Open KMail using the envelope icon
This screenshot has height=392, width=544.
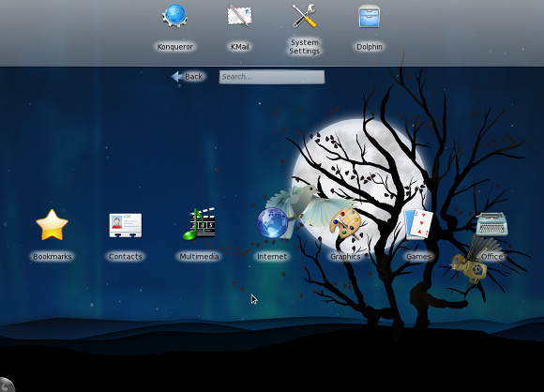[x=239, y=15]
